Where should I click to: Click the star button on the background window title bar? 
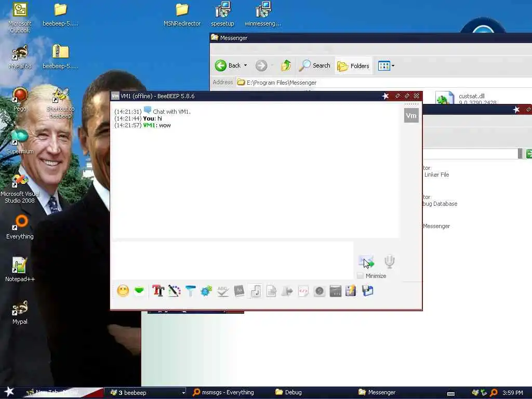point(516,109)
